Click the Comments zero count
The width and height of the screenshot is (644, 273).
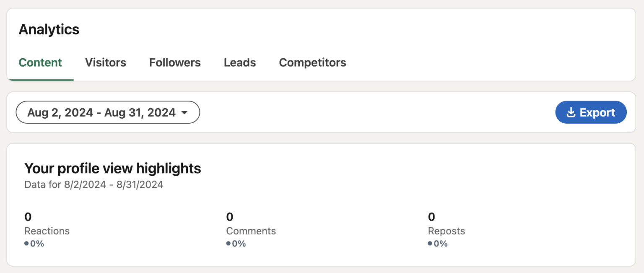(229, 217)
